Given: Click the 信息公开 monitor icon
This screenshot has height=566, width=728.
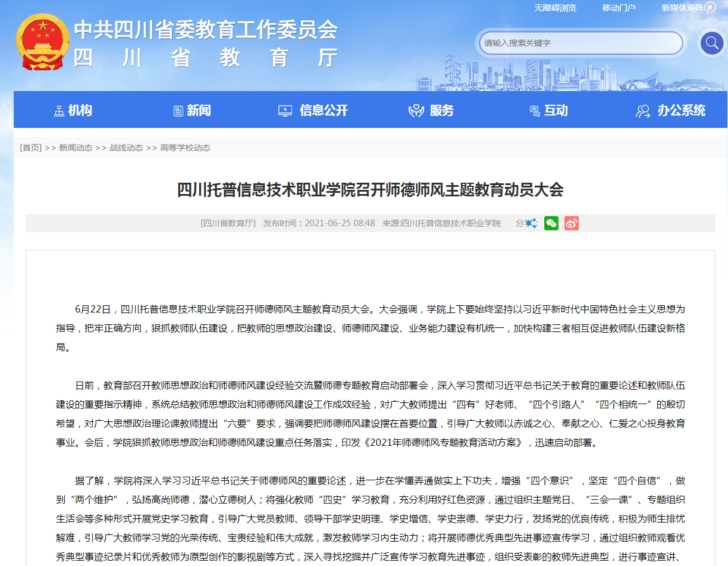Looking at the screenshot, I should point(285,111).
